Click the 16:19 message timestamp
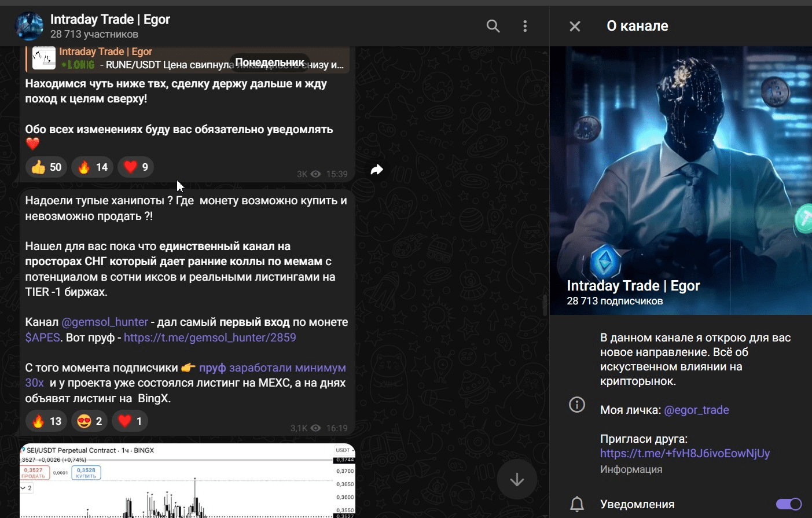The image size is (812, 518). pos(337,428)
